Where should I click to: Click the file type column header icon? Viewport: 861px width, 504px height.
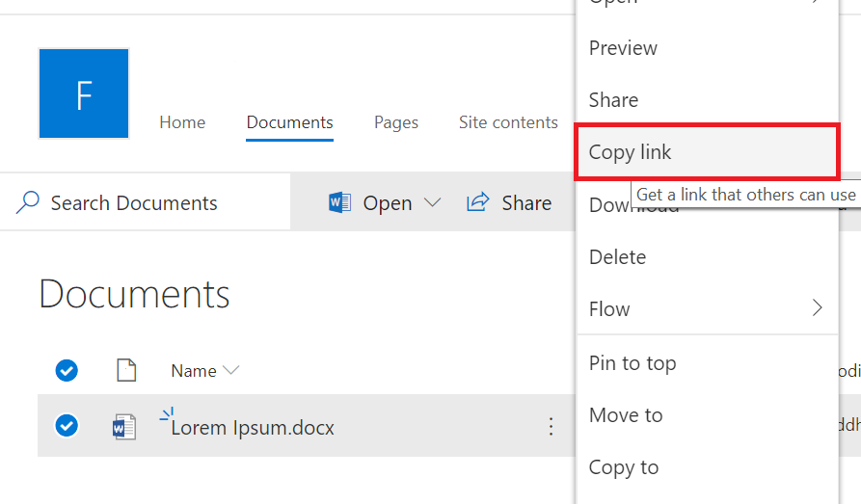(x=126, y=370)
